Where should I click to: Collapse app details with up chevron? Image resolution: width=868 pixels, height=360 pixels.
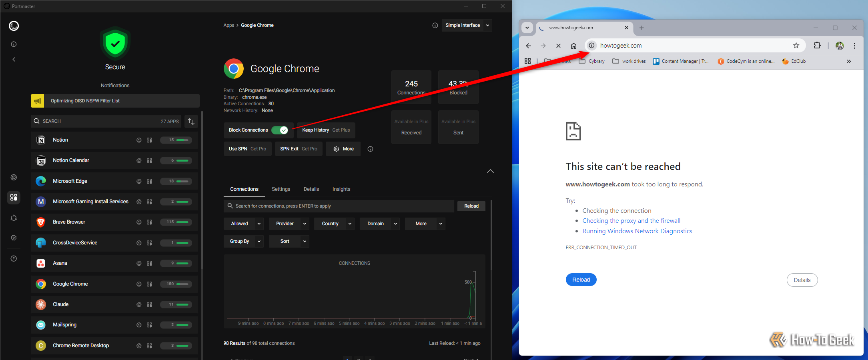point(490,171)
